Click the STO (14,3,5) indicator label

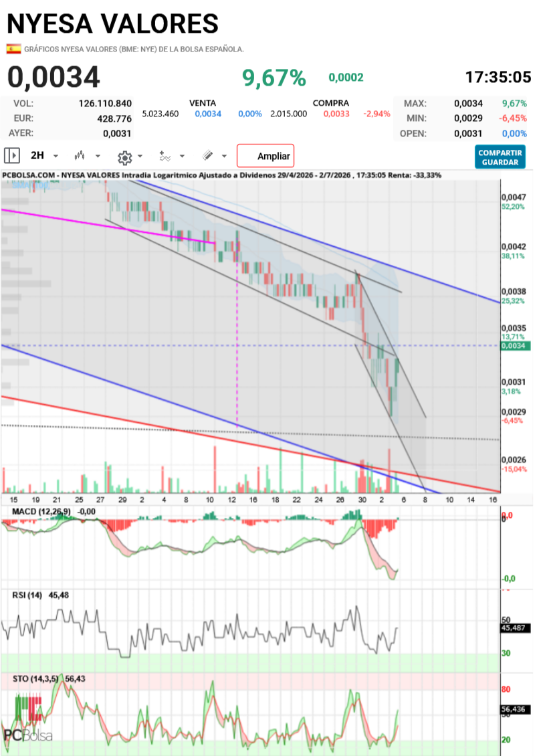[x=35, y=679]
